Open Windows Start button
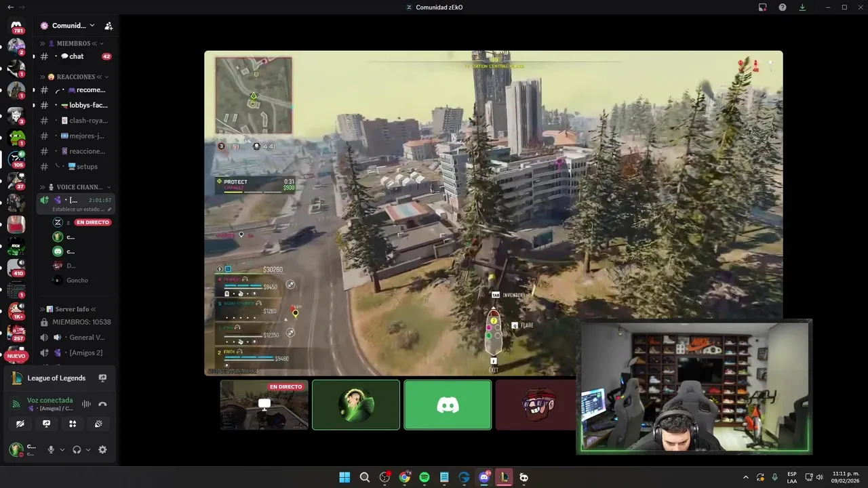This screenshot has height=488, width=868. (x=344, y=477)
